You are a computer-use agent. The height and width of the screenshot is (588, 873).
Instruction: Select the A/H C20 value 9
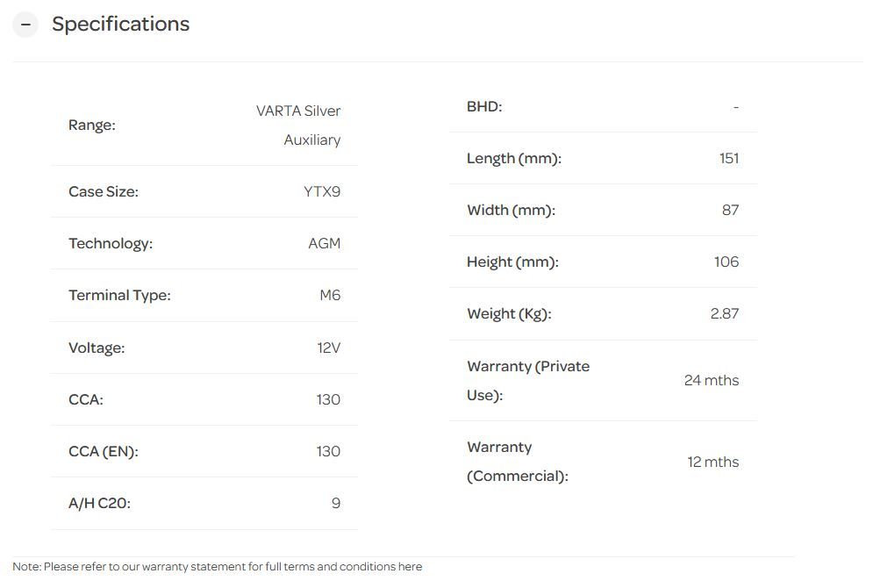pyautogui.click(x=335, y=504)
